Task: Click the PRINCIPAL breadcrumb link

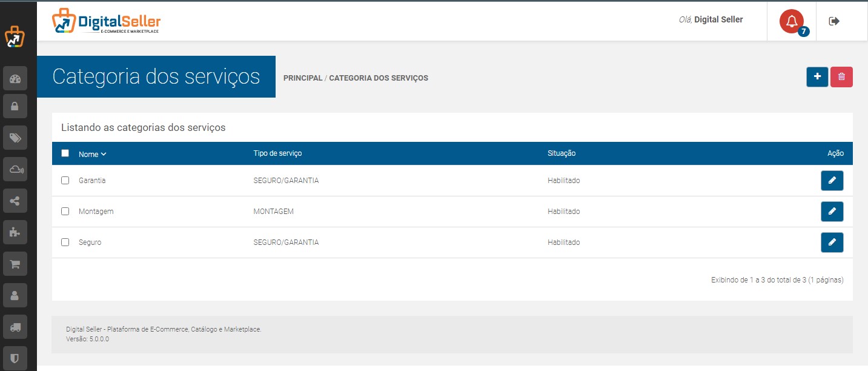Action: click(x=303, y=78)
